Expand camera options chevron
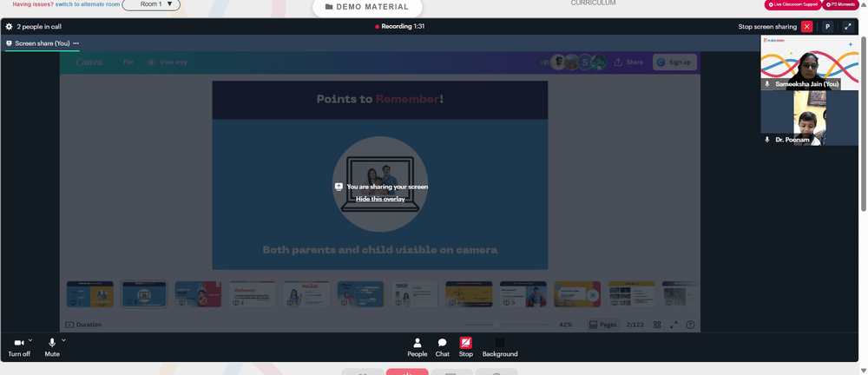Screen dimensions: 868x375 pos(30,340)
